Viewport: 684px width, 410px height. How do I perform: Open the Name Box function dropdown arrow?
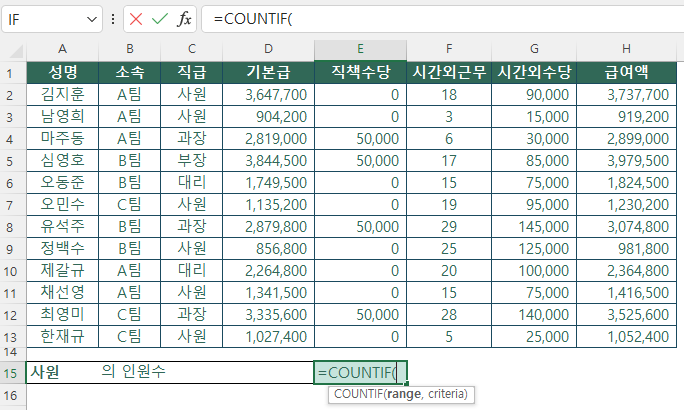click(92, 20)
